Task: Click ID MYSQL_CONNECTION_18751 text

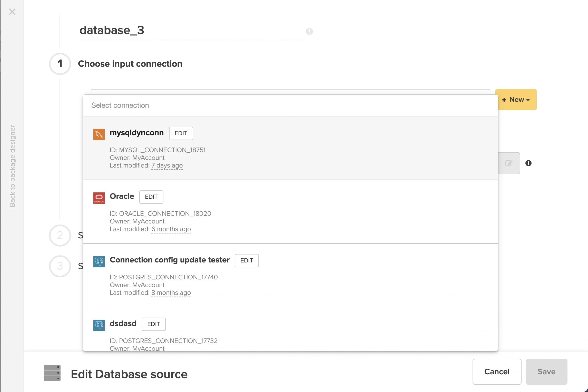Action: point(158,150)
